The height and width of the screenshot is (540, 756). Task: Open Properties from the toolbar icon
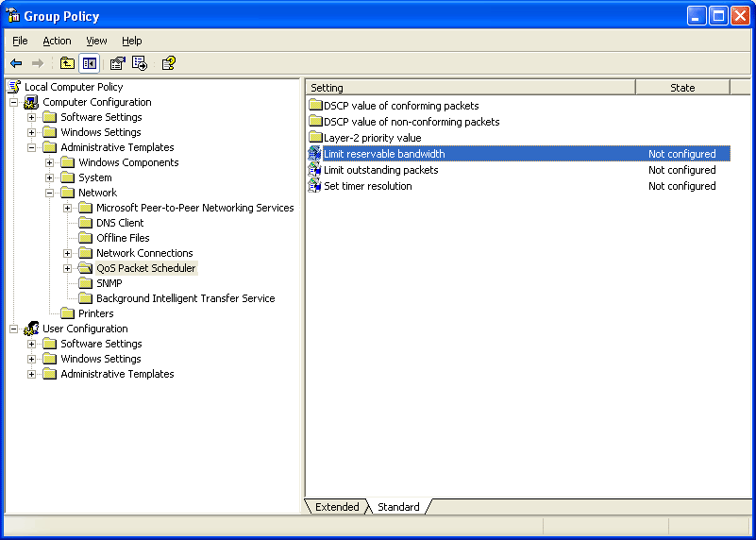point(117,63)
